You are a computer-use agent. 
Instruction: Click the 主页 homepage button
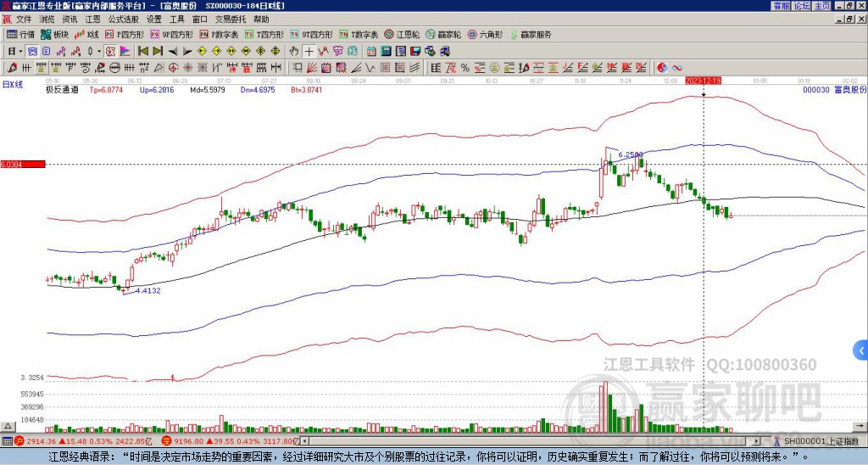click(821, 6)
